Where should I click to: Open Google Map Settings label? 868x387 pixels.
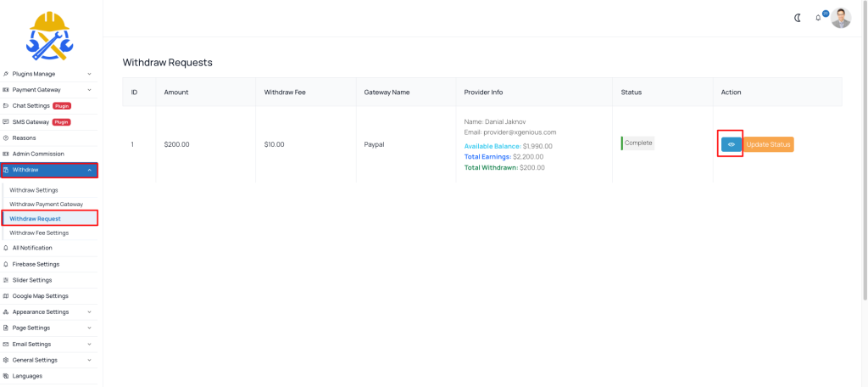click(x=41, y=296)
